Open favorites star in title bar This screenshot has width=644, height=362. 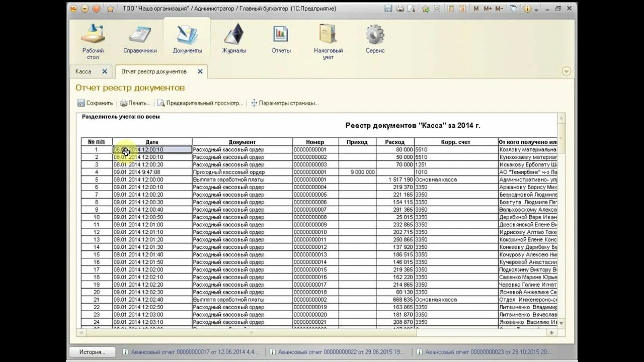(110, 9)
